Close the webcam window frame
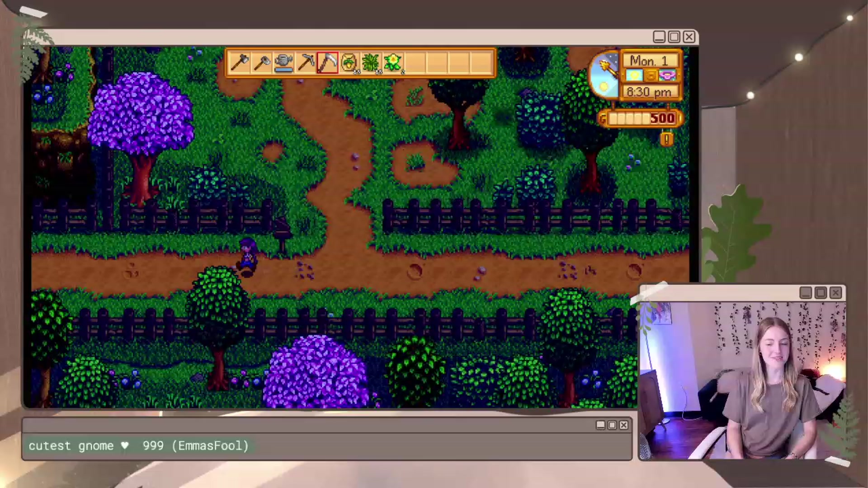The width and height of the screenshot is (868, 488). pos(836,293)
